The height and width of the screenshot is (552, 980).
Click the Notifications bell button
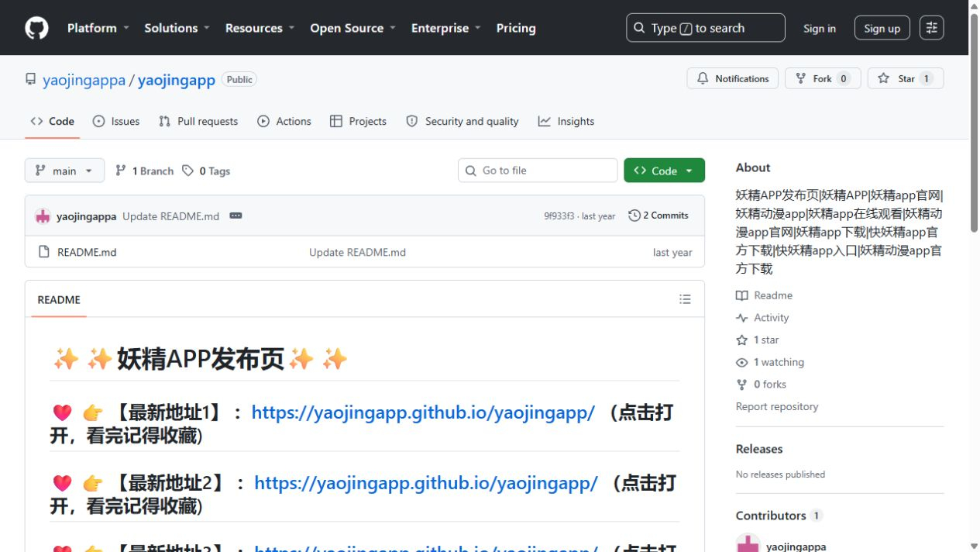point(732,78)
